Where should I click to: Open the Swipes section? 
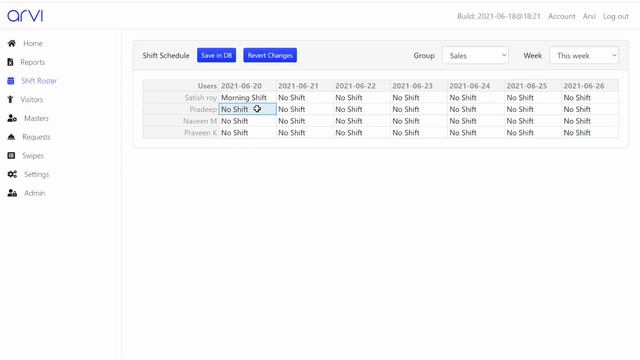pos(33,156)
